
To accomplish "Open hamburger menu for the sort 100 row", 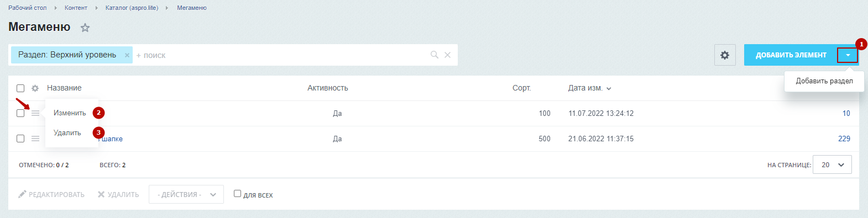I will pyautogui.click(x=35, y=113).
